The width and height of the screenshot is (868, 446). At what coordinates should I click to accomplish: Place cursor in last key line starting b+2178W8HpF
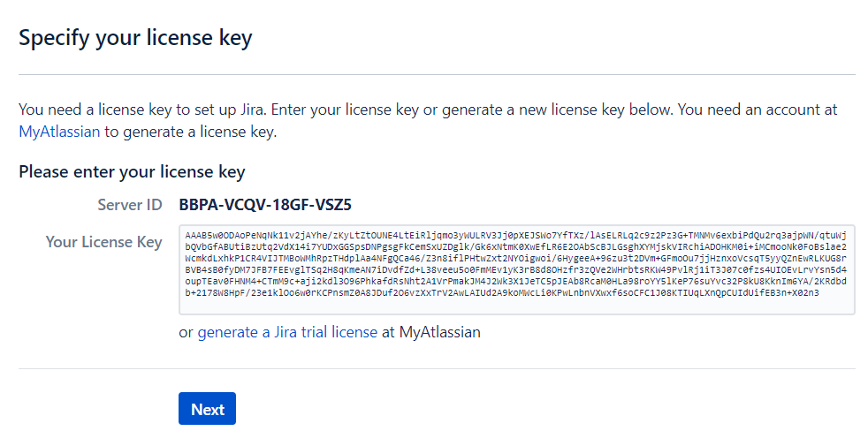[502, 293]
